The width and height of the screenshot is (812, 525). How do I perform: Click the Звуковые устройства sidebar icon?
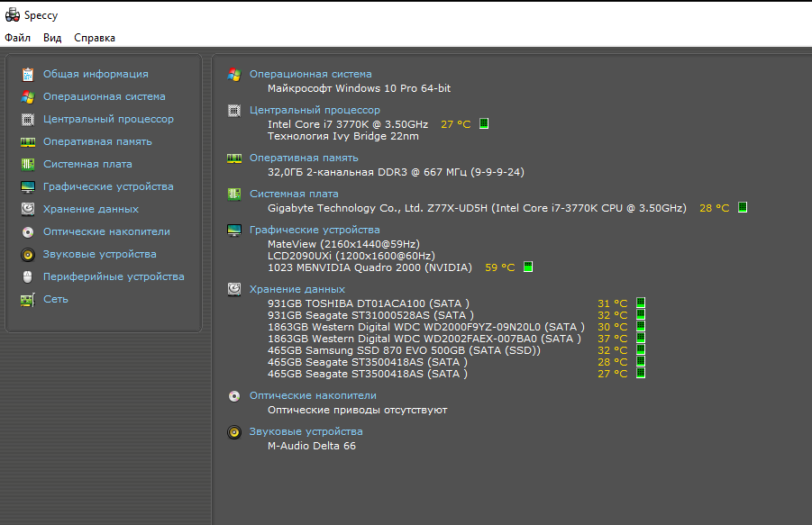[28, 255]
